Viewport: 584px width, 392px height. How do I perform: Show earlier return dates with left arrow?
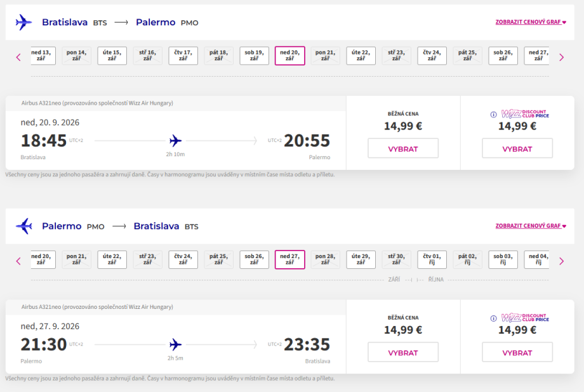pyautogui.click(x=18, y=261)
